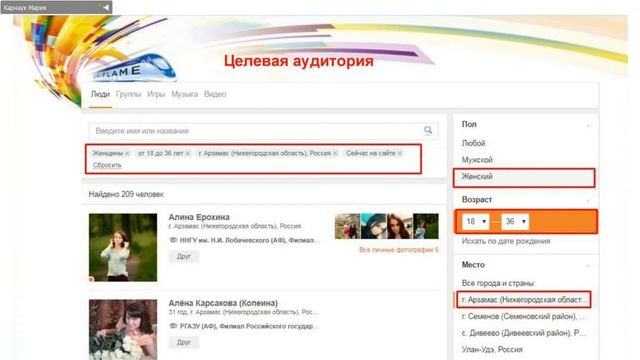
Task: Select Любой gender option
Action: pos(473,143)
